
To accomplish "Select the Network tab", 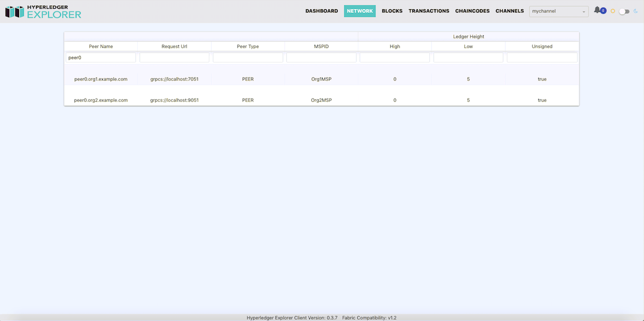I will (x=360, y=11).
